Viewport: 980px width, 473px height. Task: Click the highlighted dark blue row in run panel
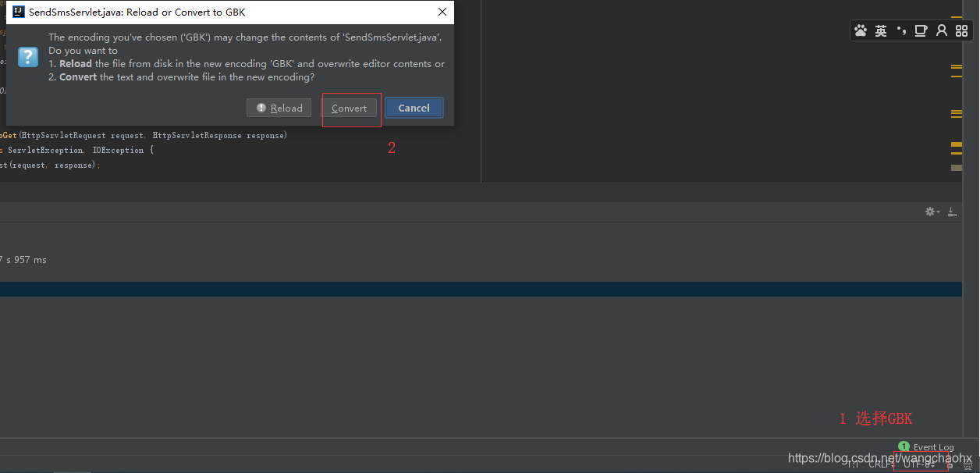(x=481, y=289)
